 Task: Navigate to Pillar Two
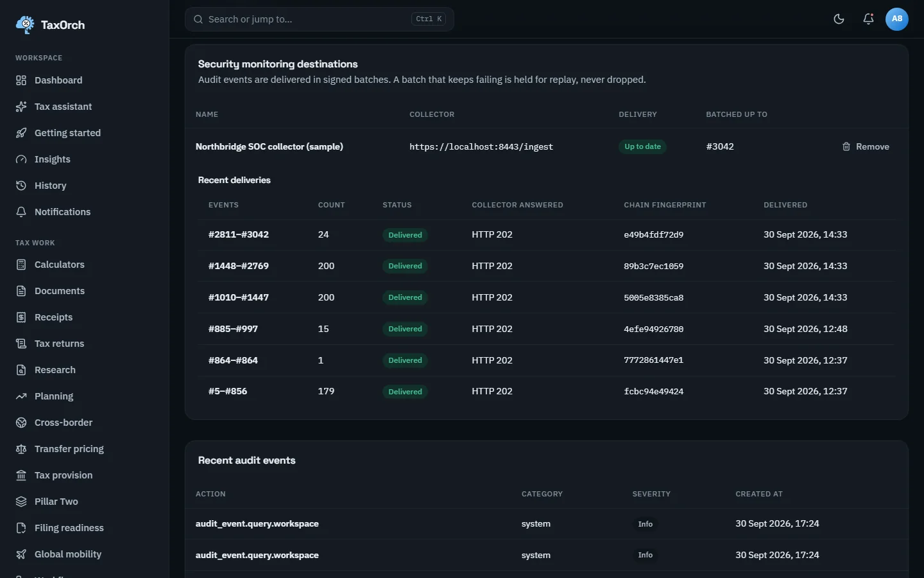tap(85, 502)
